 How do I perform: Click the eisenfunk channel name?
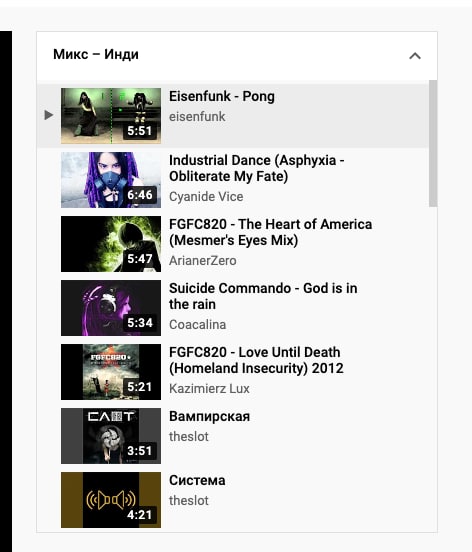pos(197,117)
